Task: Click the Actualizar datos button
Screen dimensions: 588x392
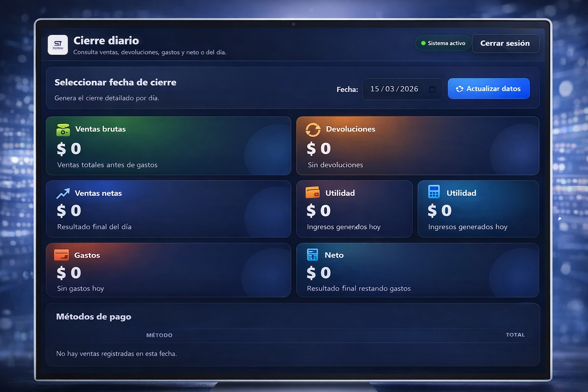Action: (x=488, y=89)
